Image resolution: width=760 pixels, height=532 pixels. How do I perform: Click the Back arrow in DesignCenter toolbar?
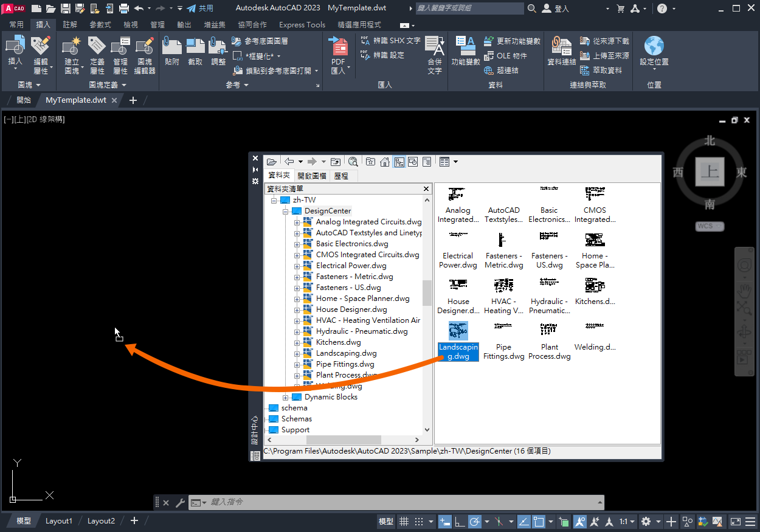(289, 162)
